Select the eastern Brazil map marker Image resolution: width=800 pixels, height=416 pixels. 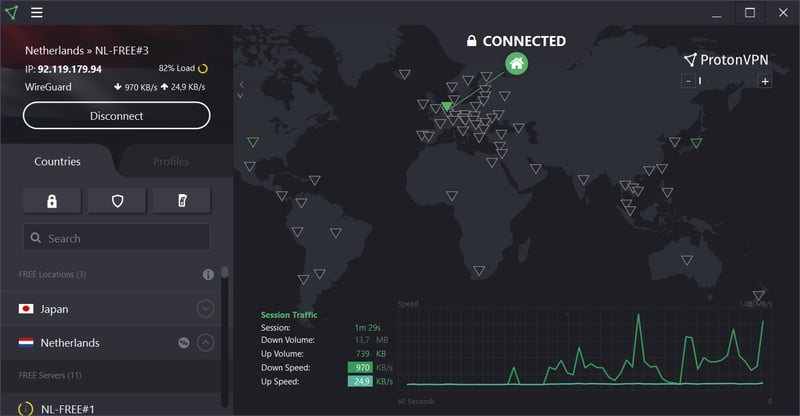point(335,233)
